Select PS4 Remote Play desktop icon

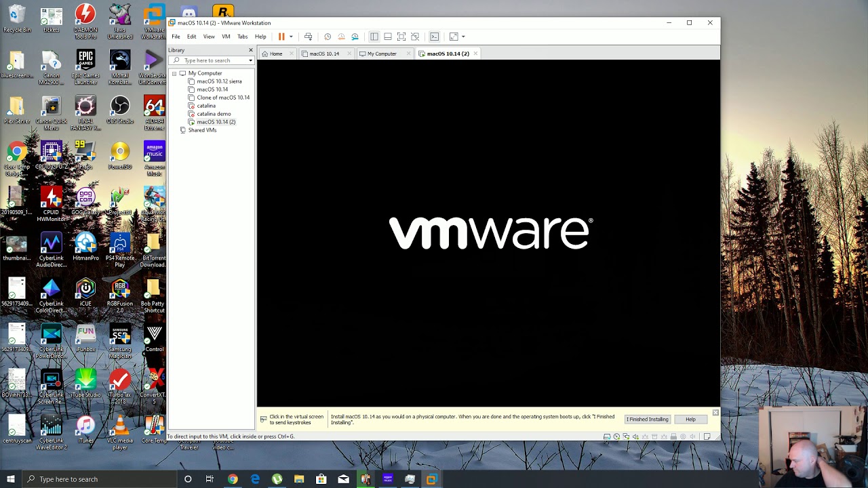pos(120,250)
